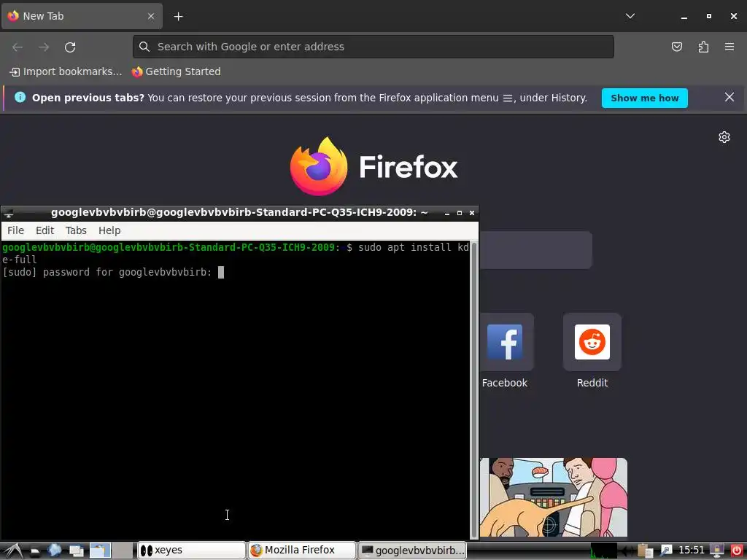The image size is (747, 560).
Task: Open Import bookmarks from the toolbar
Action: click(x=66, y=71)
